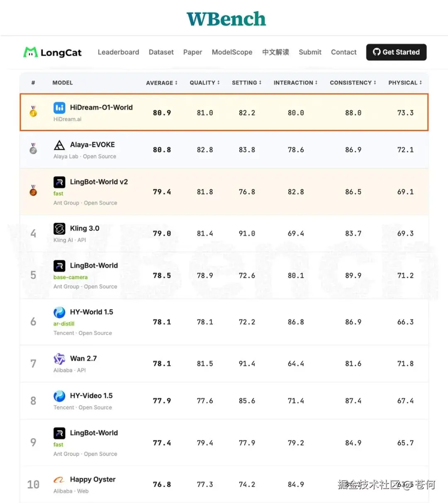The width and height of the screenshot is (448, 503).
Task: Click the Kling 3.0 logo icon
Action: (59, 228)
